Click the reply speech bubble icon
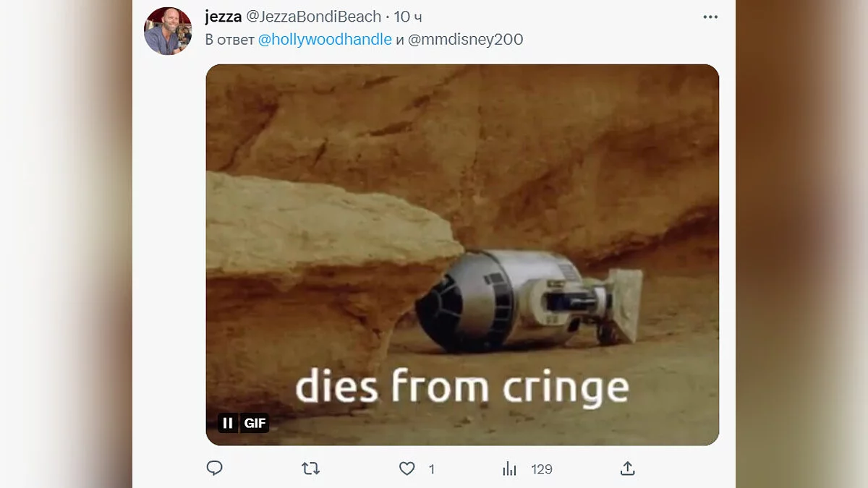868x488 pixels. point(214,468)
